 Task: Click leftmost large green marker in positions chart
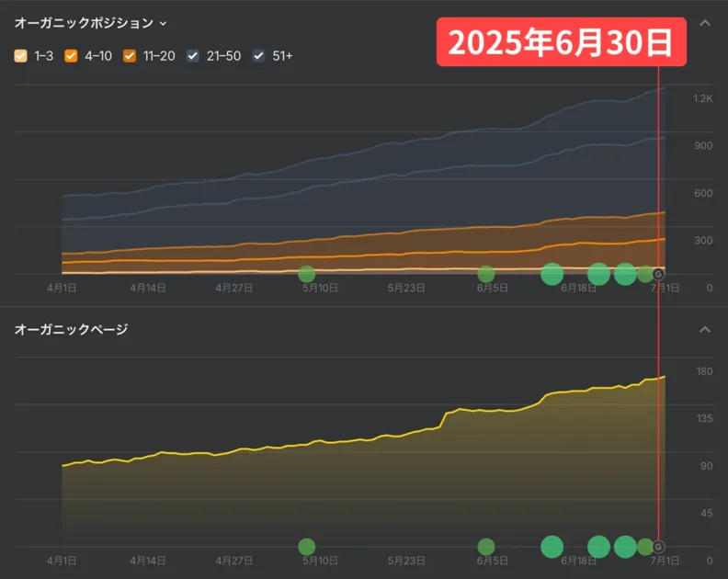(x=552, y=274)
